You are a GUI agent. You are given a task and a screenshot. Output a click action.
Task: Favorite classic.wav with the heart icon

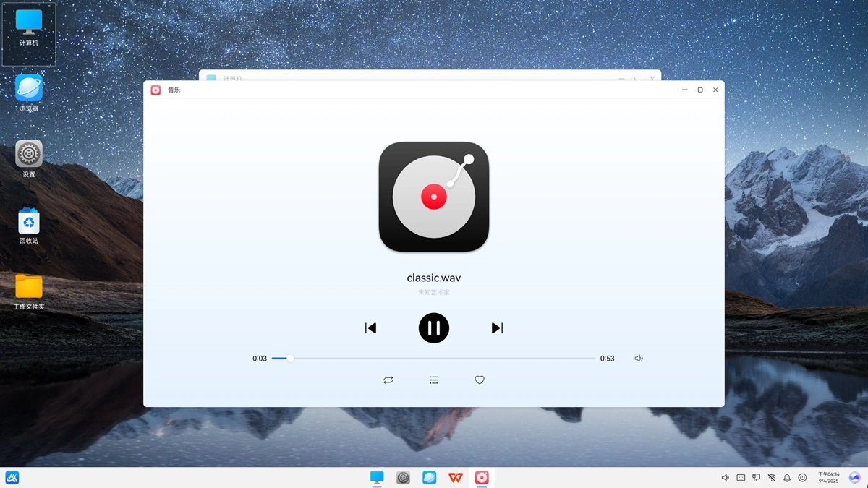(480, 380)
